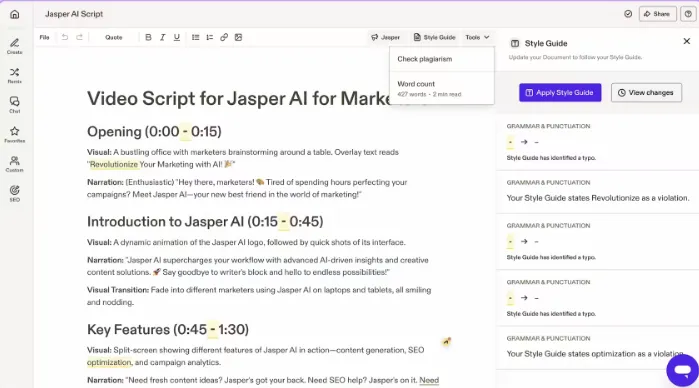The image size is (699, 388).
Task: Open the Remix shuffle icon
Action: (15, 75)
